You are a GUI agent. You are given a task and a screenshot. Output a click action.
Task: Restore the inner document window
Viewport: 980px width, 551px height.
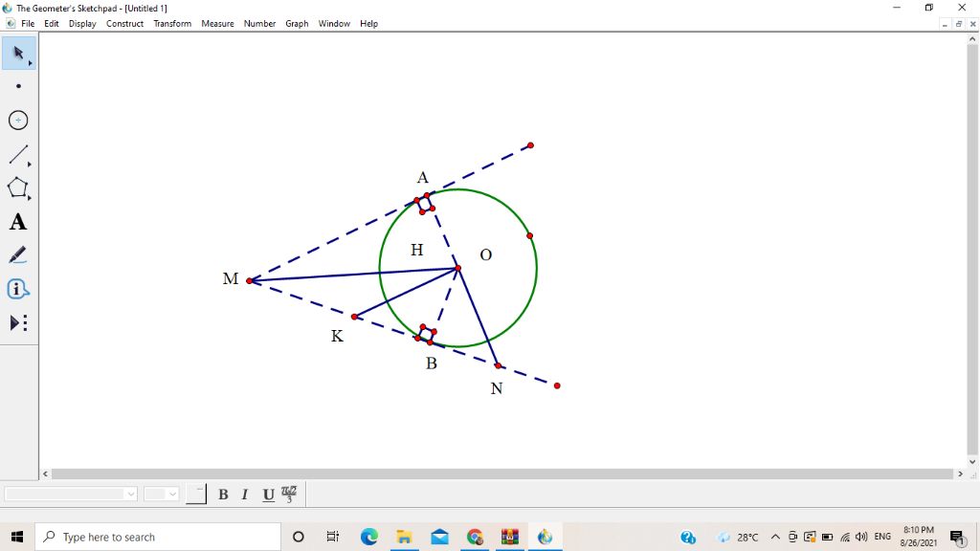(x=958, y=24)
